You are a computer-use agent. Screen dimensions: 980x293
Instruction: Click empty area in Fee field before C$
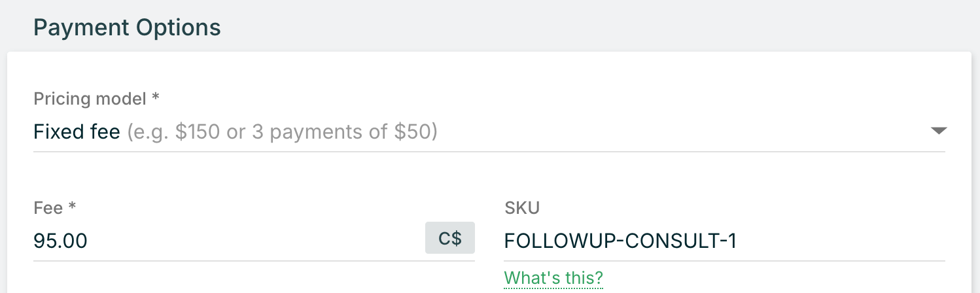294,241
